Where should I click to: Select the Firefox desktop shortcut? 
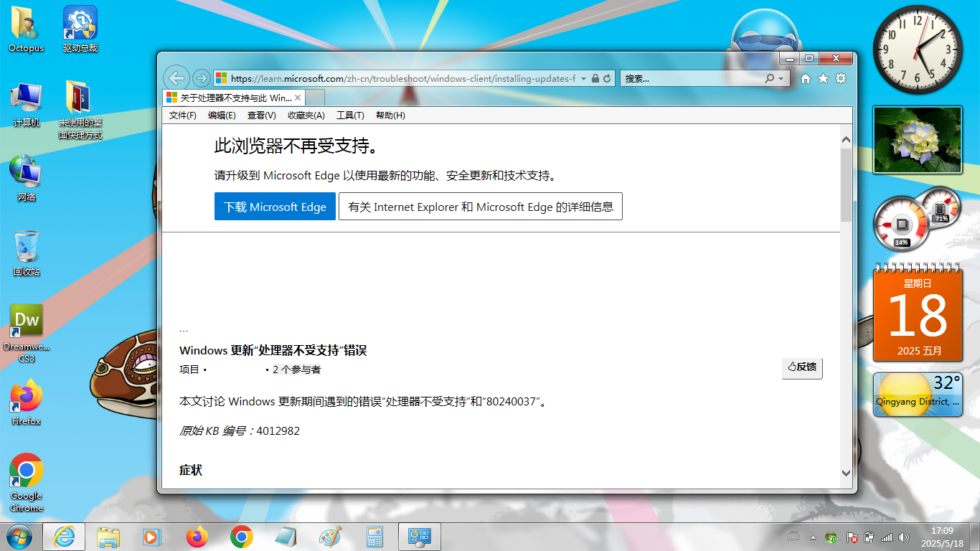point(27,402)
